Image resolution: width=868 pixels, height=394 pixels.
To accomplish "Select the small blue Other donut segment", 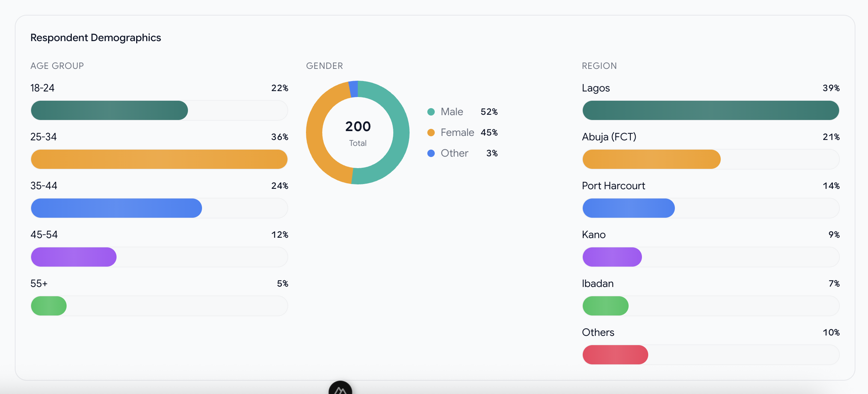I will click(354, 89).
